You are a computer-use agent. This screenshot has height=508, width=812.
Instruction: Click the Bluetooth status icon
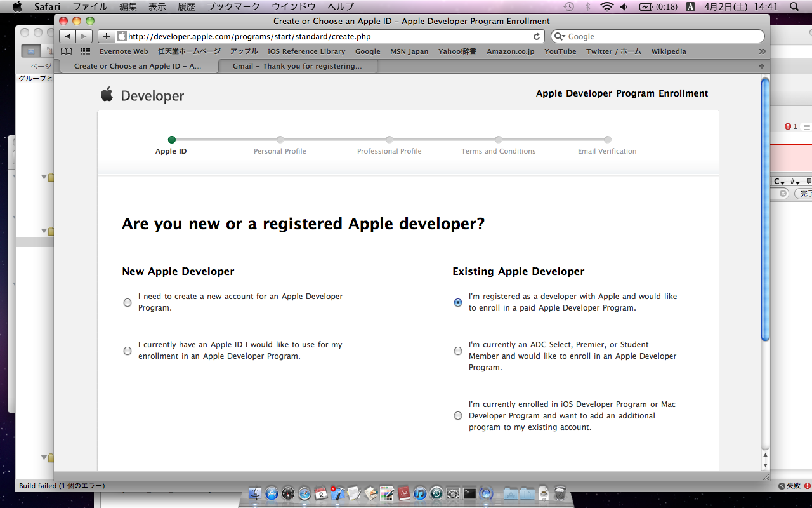587,7
